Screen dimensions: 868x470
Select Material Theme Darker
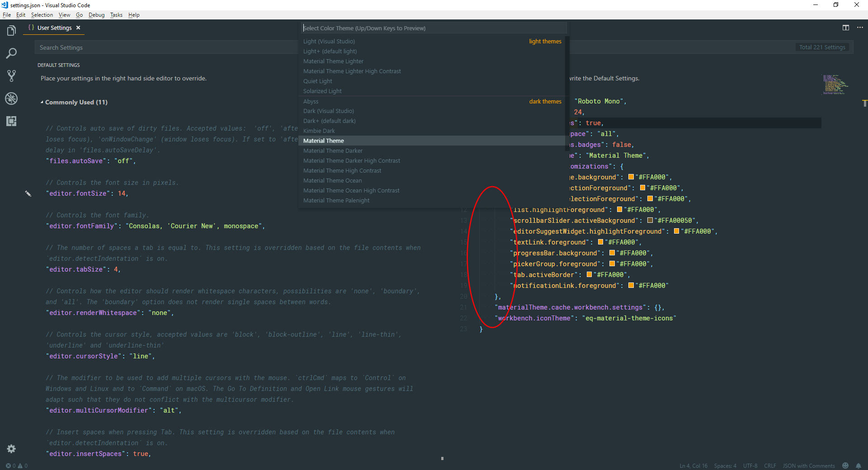432,150
